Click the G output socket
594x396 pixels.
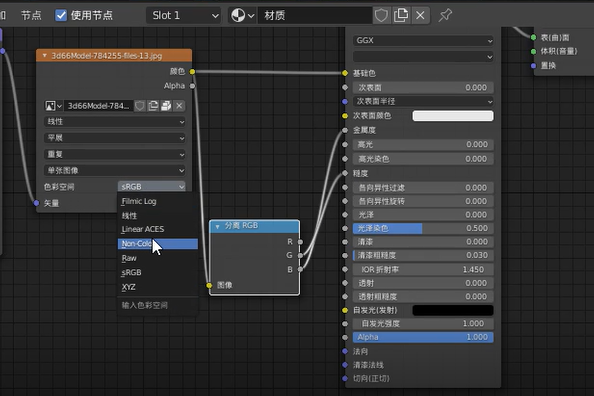300,255
